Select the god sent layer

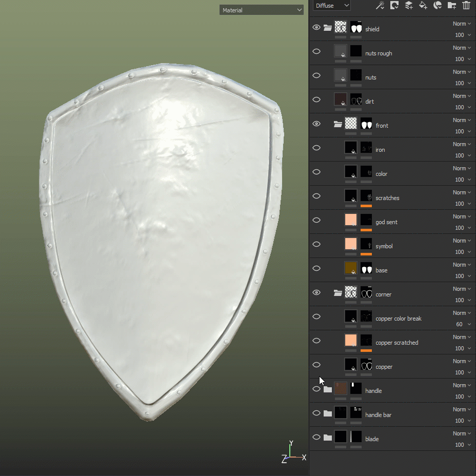pos(386,222)
